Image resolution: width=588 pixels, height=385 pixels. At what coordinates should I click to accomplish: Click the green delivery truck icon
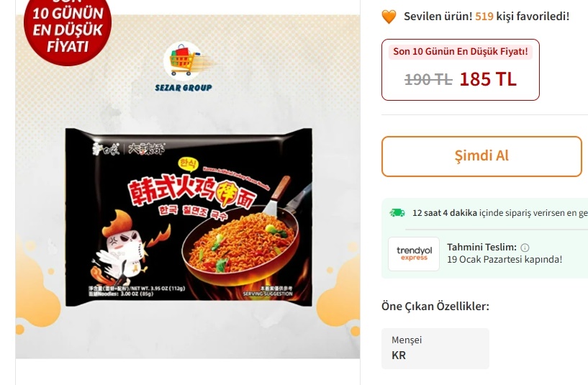tap(397, 212)
